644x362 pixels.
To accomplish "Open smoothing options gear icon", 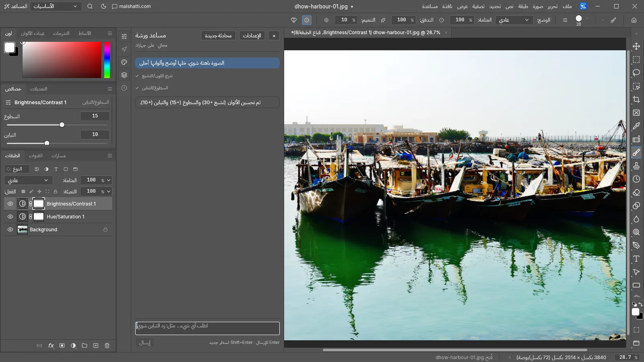I will pyautogui.click(x=326, y=20).
